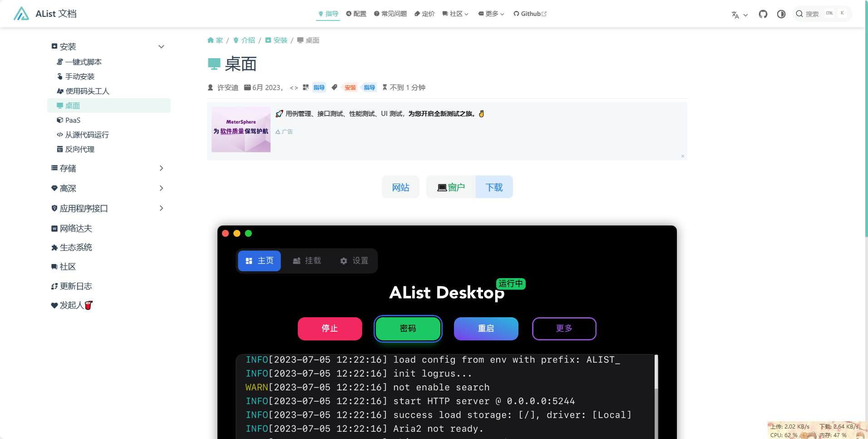Open 使用码头工人 in the sidebar

(x=83, y=91)
